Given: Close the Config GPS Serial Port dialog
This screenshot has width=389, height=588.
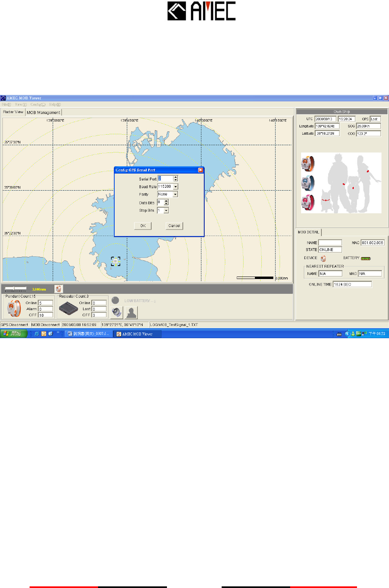Looking at the screenshot, I should coord(200,170).
